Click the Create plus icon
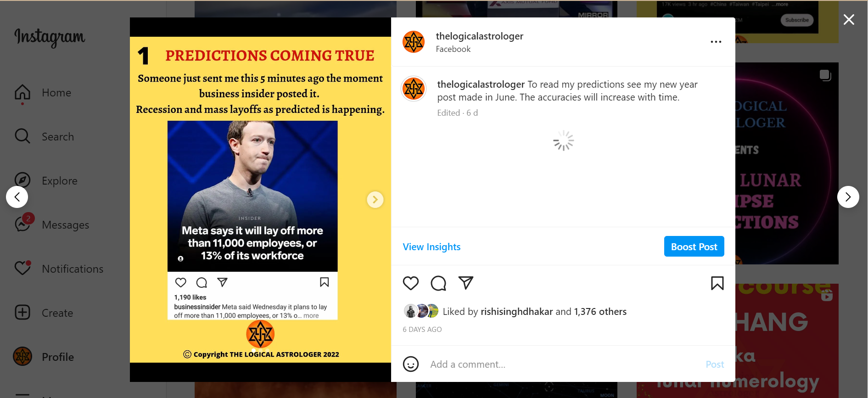The height and width of the screenshot is (398, 868). (22, 313)
